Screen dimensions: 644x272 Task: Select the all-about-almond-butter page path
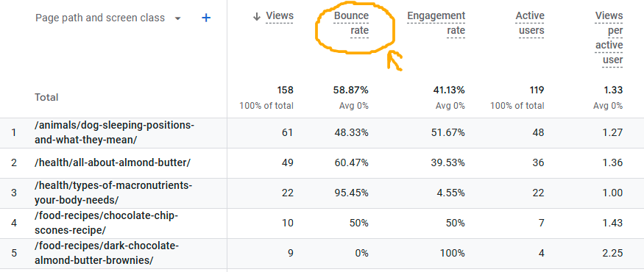click(113, 162)
